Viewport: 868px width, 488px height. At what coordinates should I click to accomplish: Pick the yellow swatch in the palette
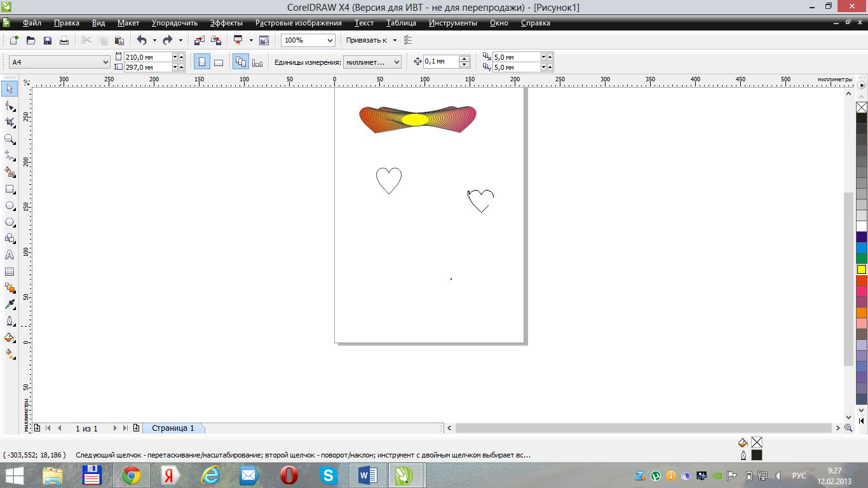[x=862, y=269]
